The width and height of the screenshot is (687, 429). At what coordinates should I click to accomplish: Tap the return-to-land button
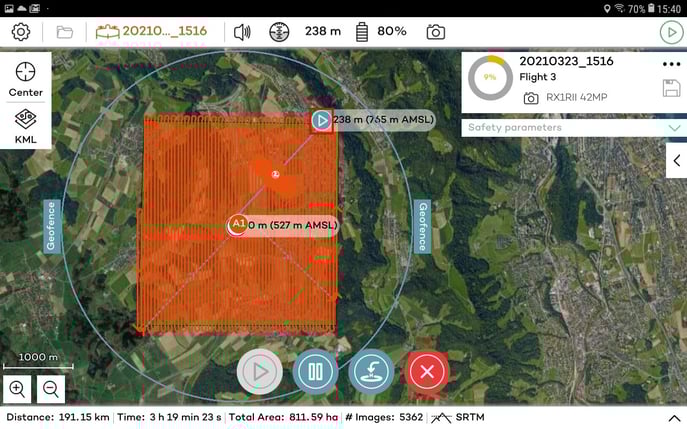coord(372,371)
